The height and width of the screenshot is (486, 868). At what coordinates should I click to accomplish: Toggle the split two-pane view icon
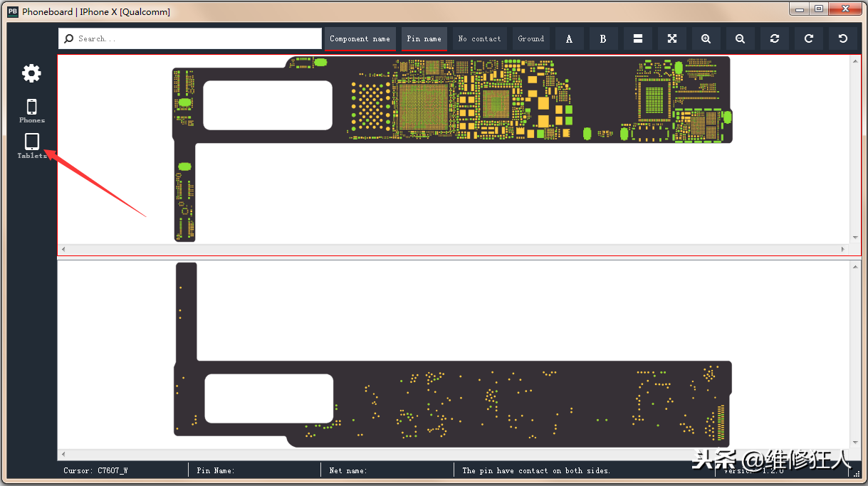[x=637, y=39]
